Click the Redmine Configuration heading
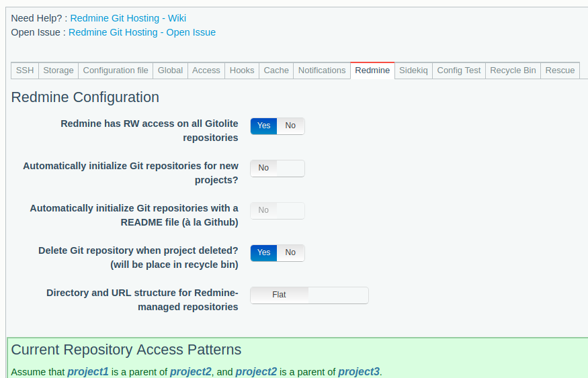The width and height of the screenshot is (588, 378). (x=85, y=97)
